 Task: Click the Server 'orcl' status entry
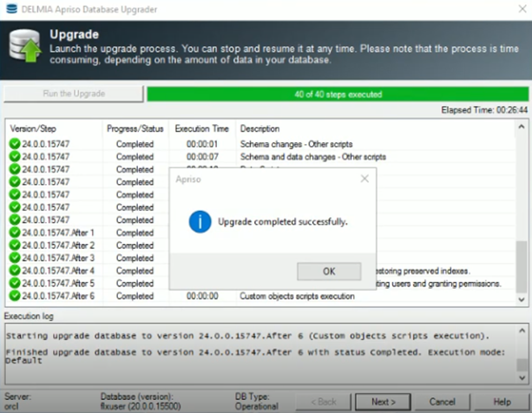tap(11, 406)
